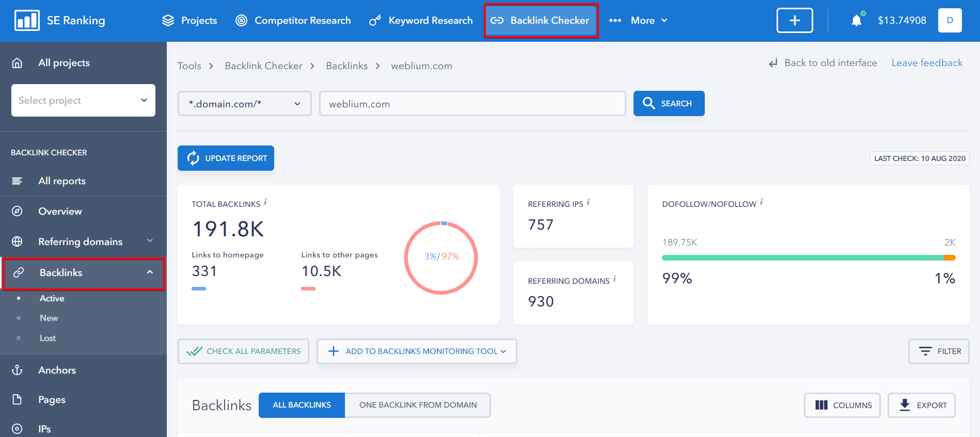Screen dimensions: 980x437
Task: Click the Pages document icon
Action: tap(17, 399)
